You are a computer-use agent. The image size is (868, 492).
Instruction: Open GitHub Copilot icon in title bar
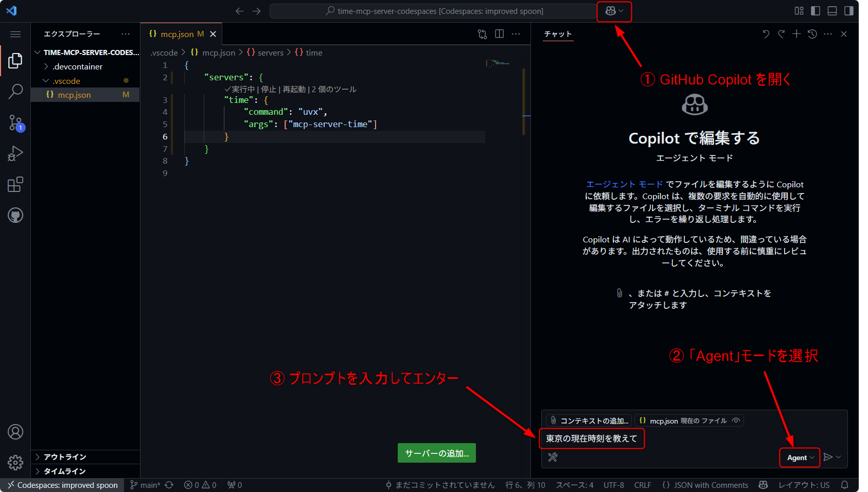point(610,11)
